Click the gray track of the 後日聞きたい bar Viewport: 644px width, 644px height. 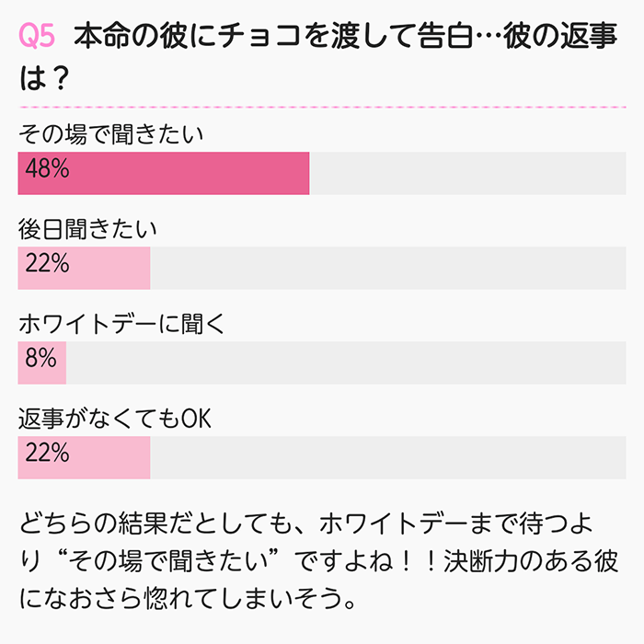click(388, 268)
